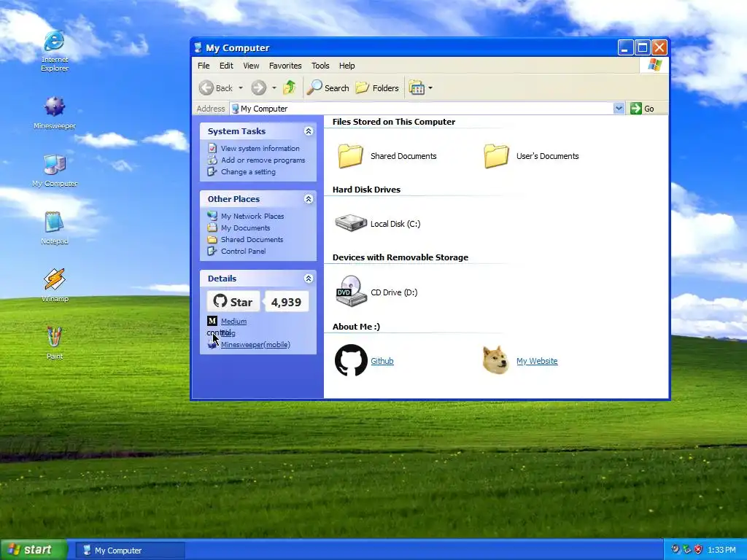The width and height of the screenshot is (747, 560).
Task: Collapse the System Tasks panel
Action: (309, 131)
